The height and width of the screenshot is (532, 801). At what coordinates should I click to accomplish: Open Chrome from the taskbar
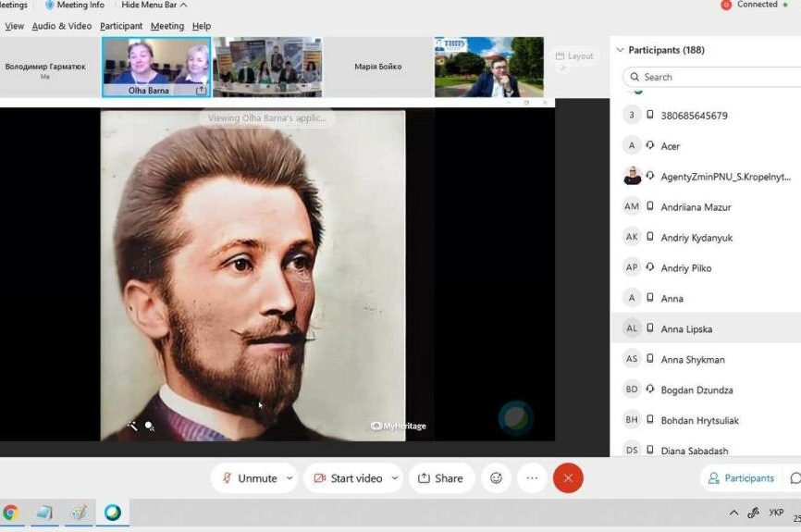coord(11,513)
